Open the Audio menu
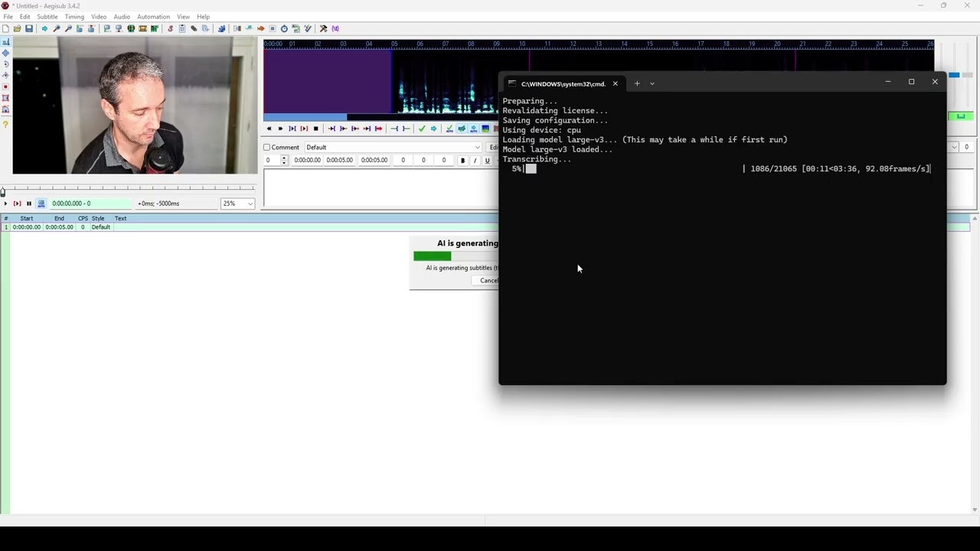The height and width of the screenshot is (551, 980). [122, 17]
